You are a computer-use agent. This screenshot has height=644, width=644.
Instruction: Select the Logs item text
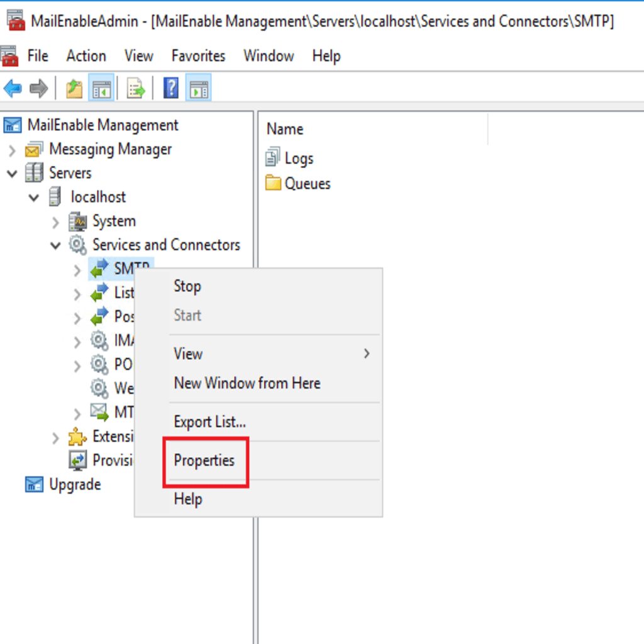point(299,158)
